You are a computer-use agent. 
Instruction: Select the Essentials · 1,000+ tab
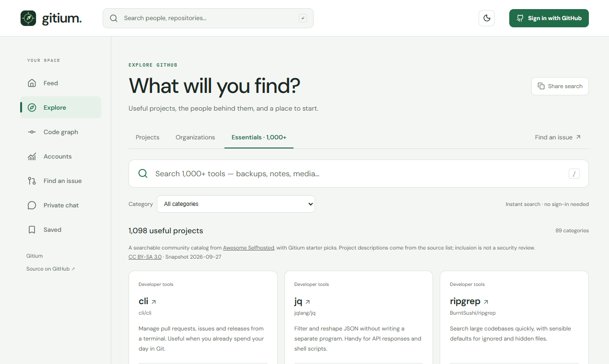pyautogui.click(x=259, y=137)
